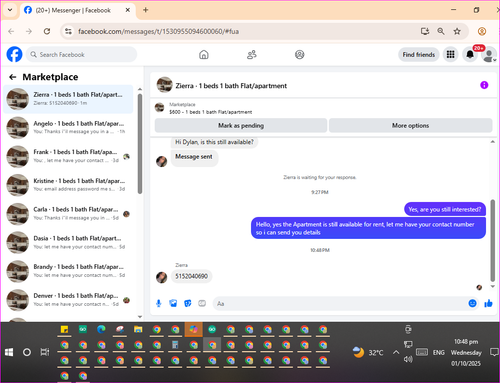The image size is (500, 383).
Task: Open Frank conversation in Marketplace list
Action: [x=68, y=156]
